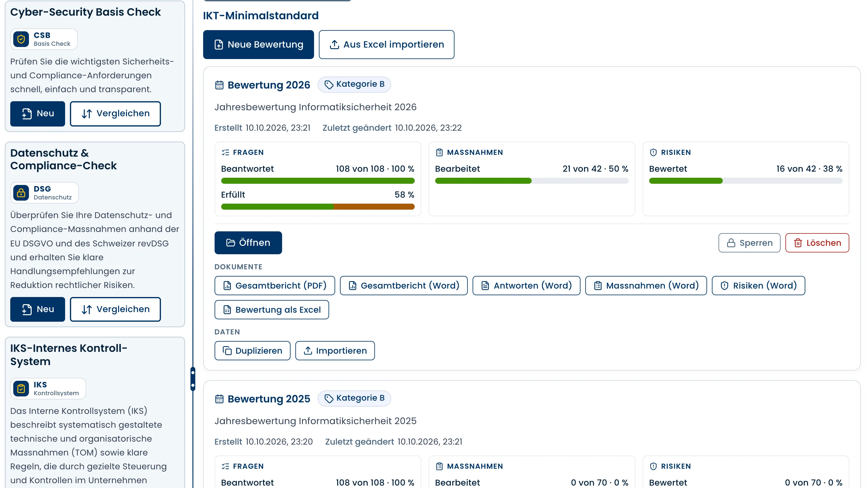The height and width of the screenshot is (488, 868).
Task: Click the Massnahmen Bearbeitet progress bar at 50 %
Action: pos(532,181)
